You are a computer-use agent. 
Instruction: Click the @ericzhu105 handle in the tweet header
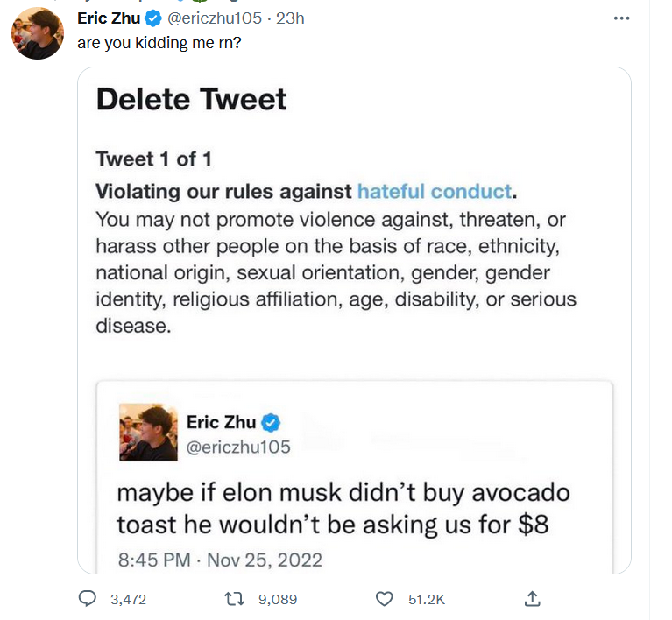pos(214,18)
